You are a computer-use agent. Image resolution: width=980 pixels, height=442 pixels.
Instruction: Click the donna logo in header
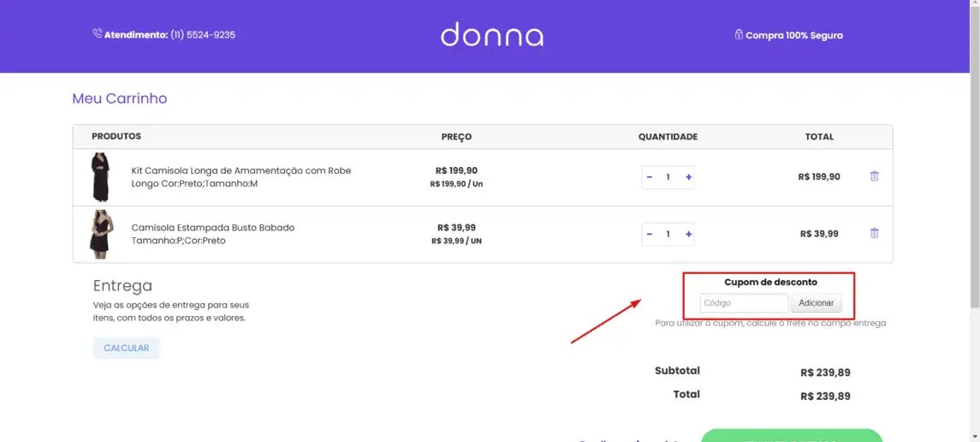pyautogui.click(x=492, y=34)
